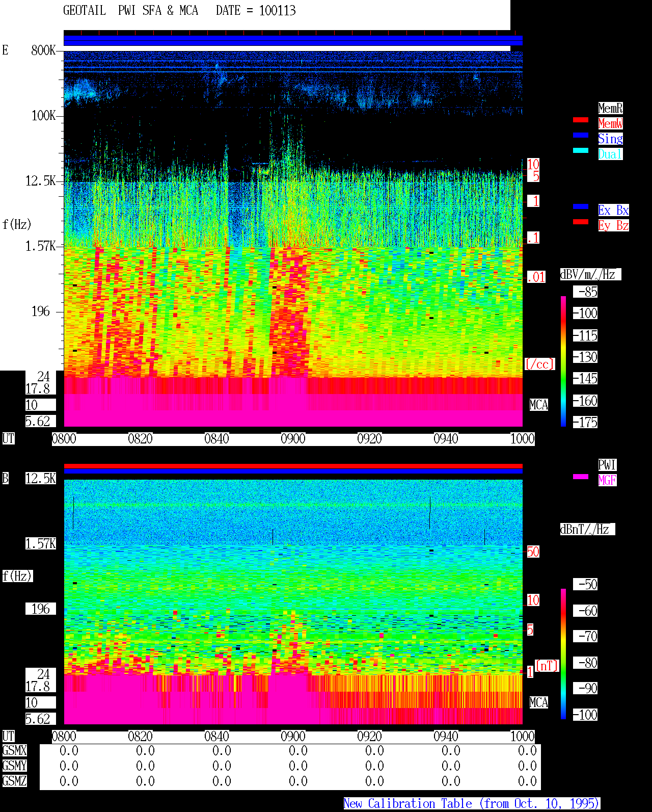Click the blue status bar above E spectrogram
This screenshot has height=812, width=652.
[x=293, y=40]
